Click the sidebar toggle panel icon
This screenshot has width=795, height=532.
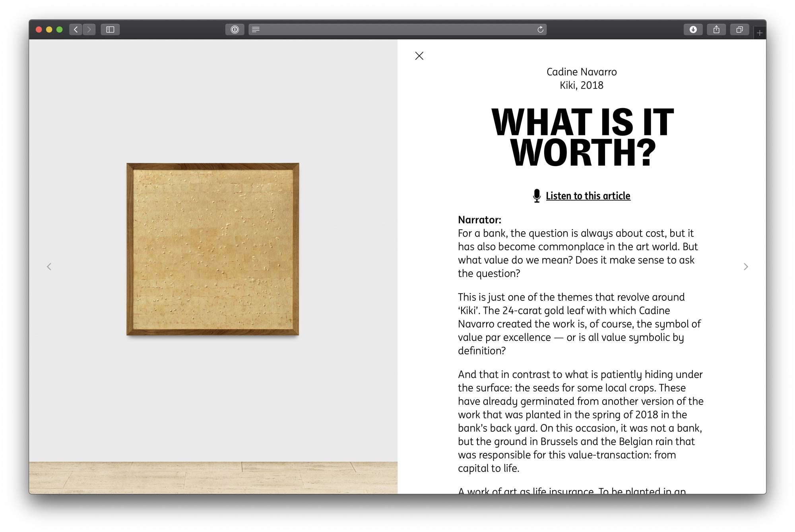pos(112,29)
